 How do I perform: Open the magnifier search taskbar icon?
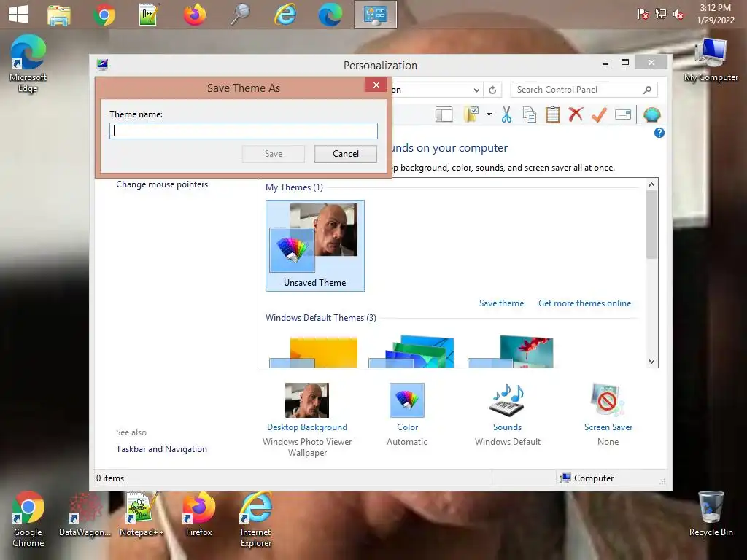(x=240, y=15)
